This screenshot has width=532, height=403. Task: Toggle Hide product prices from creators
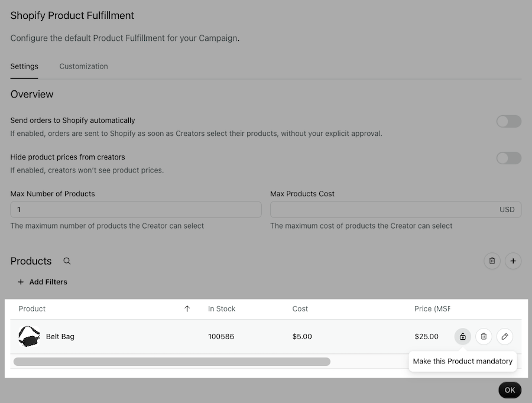point(508,158)
